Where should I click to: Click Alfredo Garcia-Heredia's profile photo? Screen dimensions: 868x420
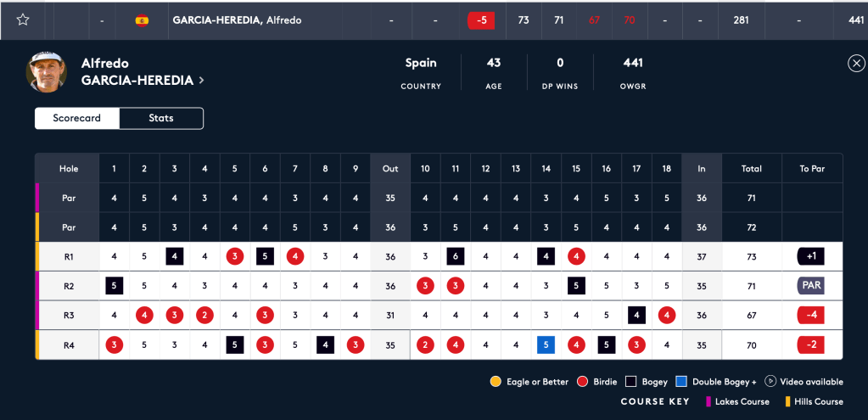coord(47,71)
